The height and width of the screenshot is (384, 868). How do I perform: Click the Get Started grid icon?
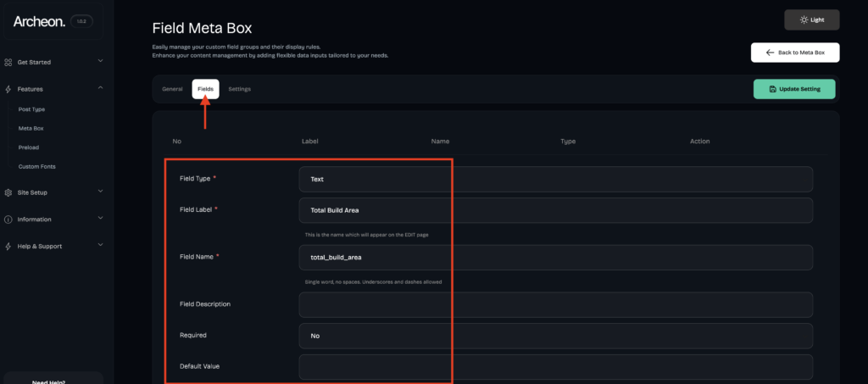coord(8,63)
